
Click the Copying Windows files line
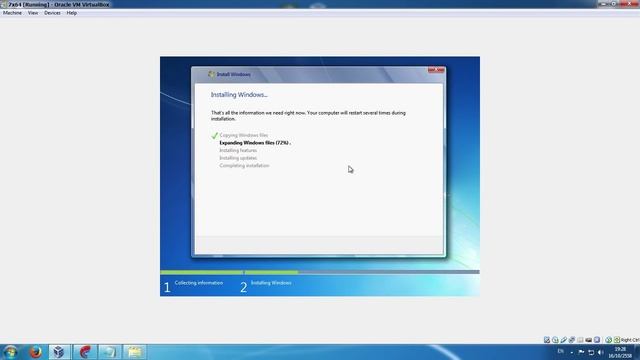tap(244, 135)
